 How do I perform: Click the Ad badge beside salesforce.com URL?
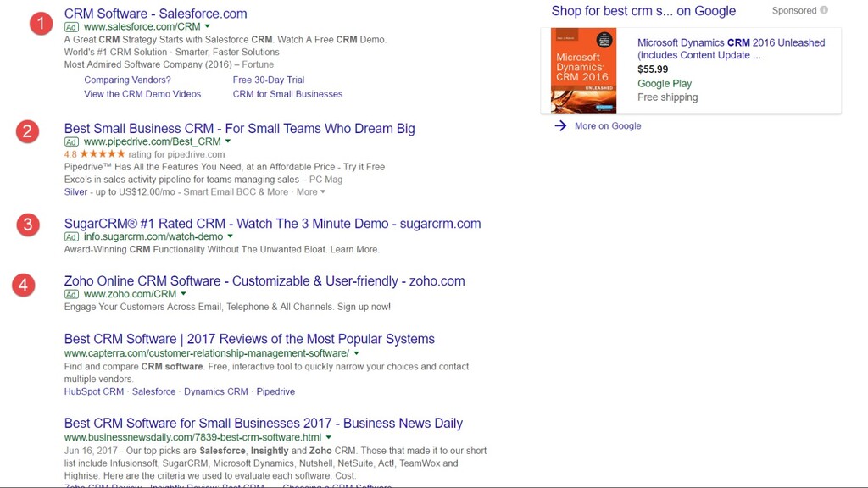[71, 26]
